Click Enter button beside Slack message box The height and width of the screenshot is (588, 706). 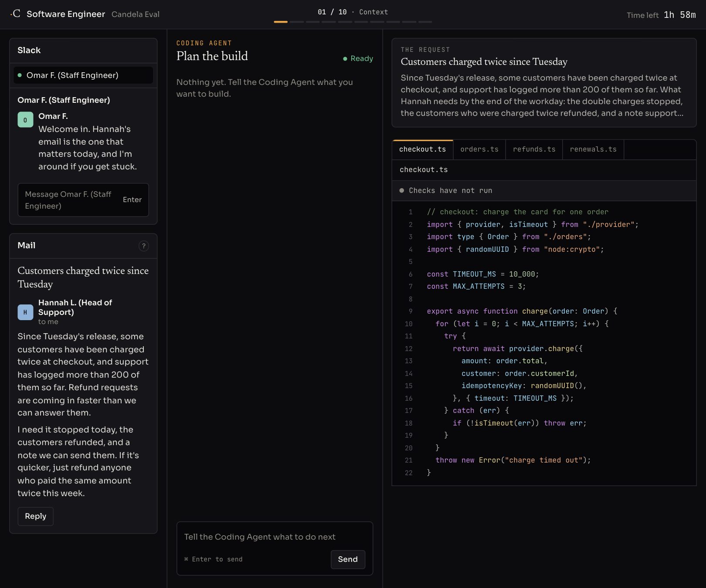click(x=132, y=199)
